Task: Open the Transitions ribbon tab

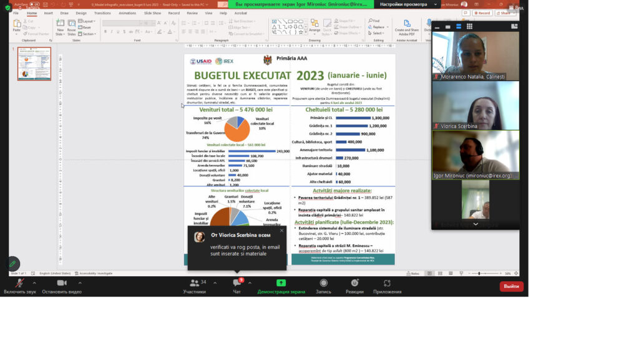Action: click(102, 12)
